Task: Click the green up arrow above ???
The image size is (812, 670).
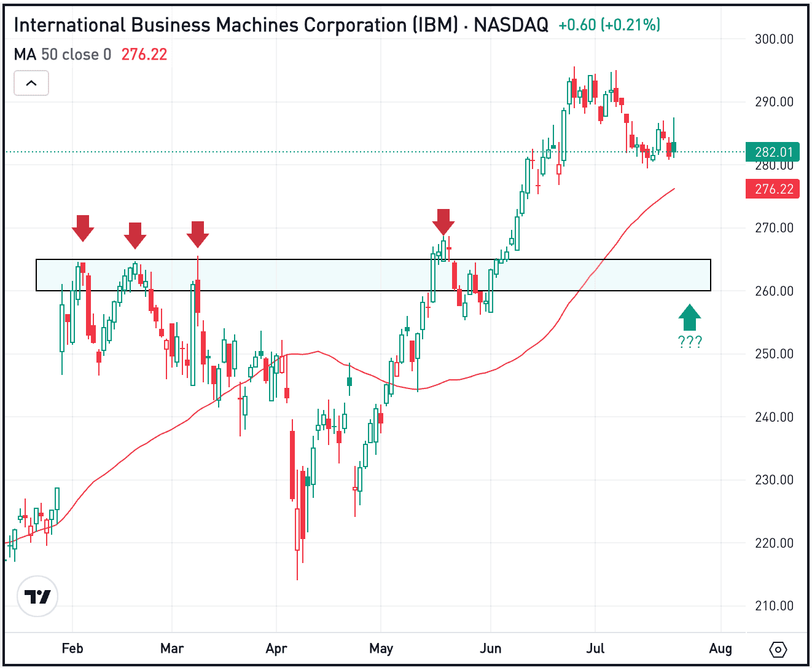Action: (690, 317)
